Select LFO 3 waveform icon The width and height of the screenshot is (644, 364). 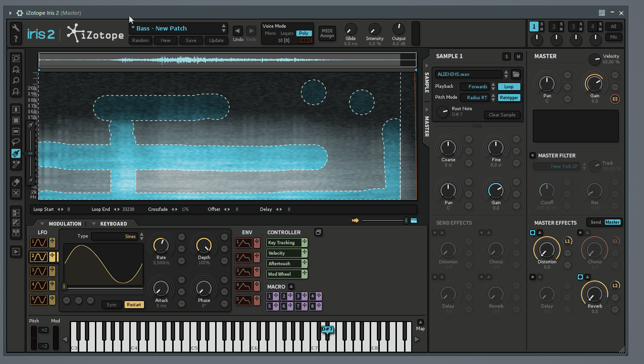pyautogui.click(x=39, y=271)
